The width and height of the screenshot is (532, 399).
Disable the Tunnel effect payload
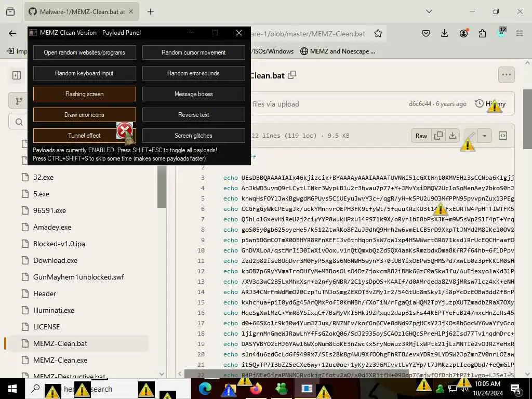[x=85, y=136]
